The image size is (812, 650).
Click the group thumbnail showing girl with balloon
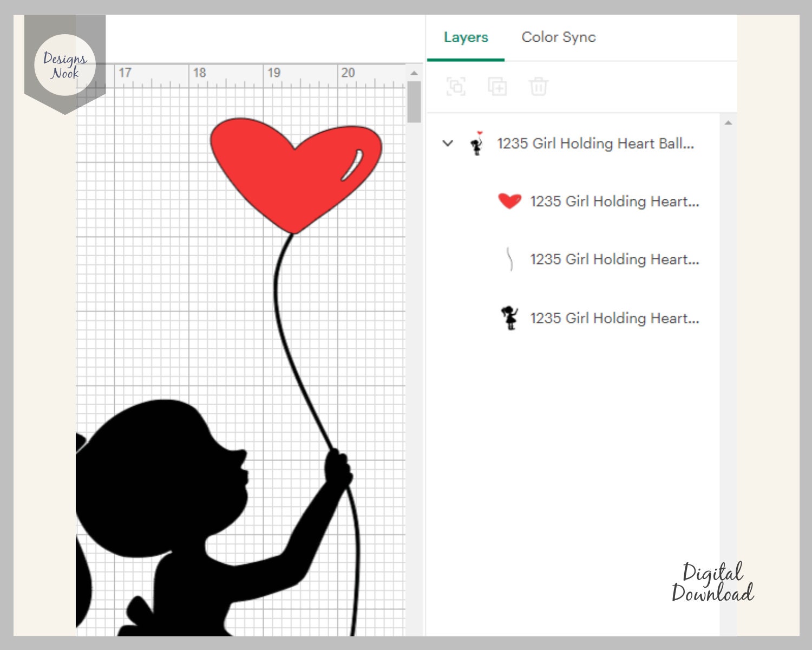476,144
